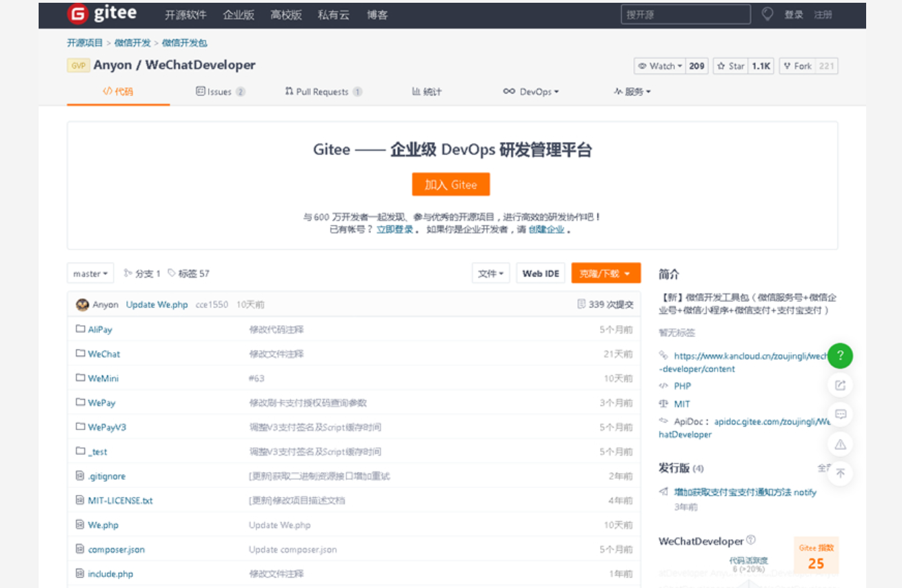902x588 pixels.
Task: Expand the 服务 dropdown tab
Action: click(x=632, y=92)
